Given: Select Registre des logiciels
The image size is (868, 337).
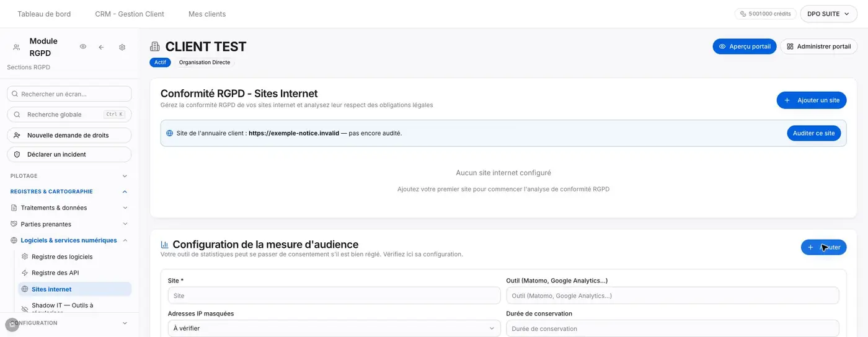Looking at the screenshot, I should pos(74,256).
